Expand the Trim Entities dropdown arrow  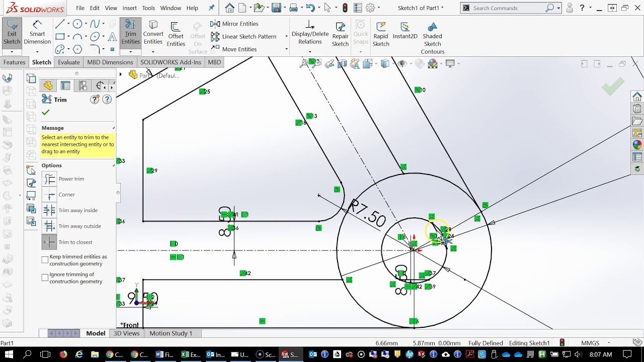point(130,51)
